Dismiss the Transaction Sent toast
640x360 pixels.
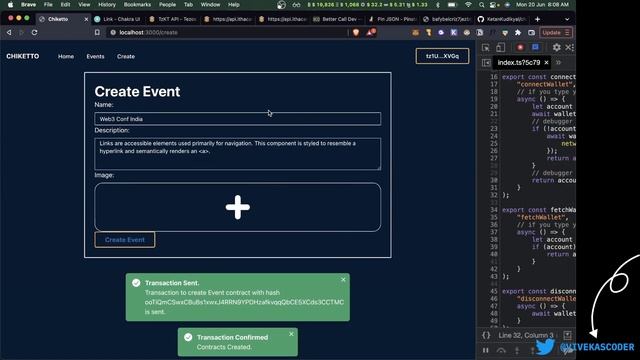tap(343, 280)
